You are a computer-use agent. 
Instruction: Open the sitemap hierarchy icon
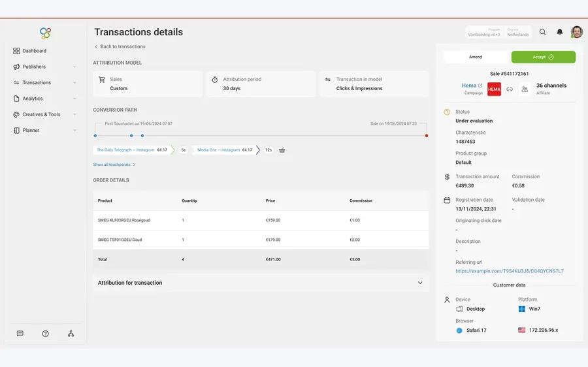71,334
